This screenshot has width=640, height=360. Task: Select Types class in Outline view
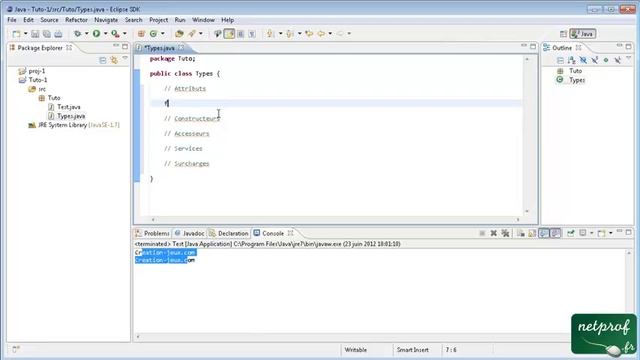(571, 80)
